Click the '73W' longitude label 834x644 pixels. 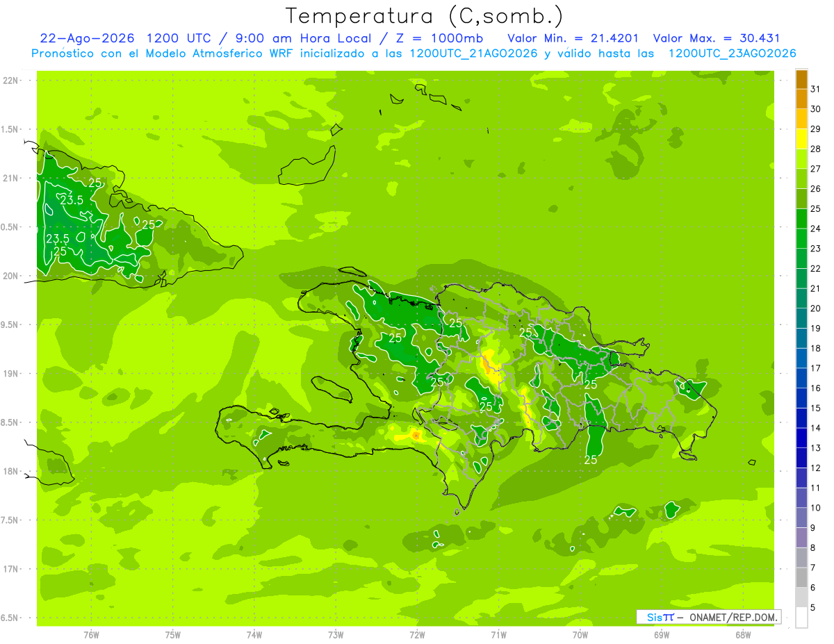(336, 635)
